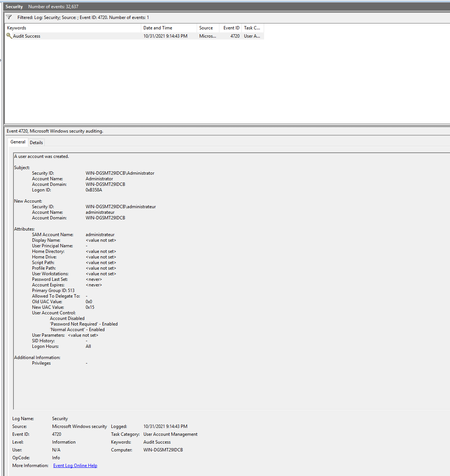Sort by the Keywords column header
The width and height of the screenshot is (450, 476).
(x=17, y=28)
